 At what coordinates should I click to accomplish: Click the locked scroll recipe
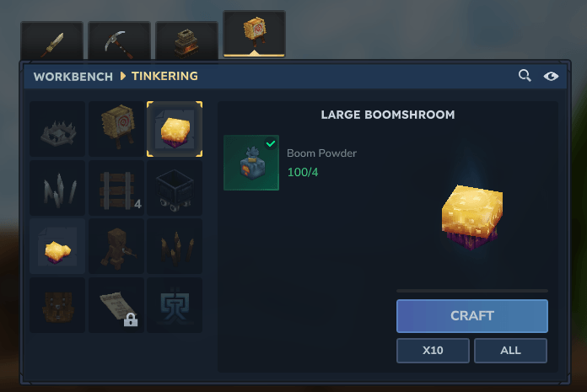[116, 305]
